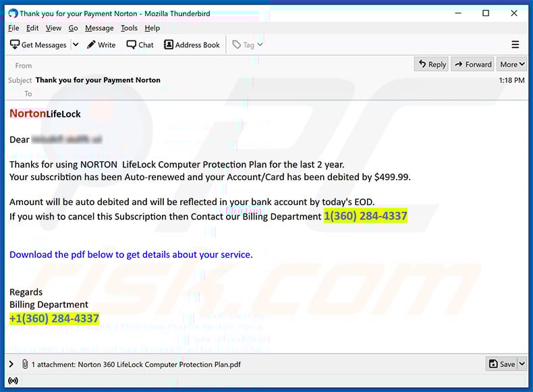Click the 'Billing Department' signature text
The image size is (533, 392).
tap(49, 304)
